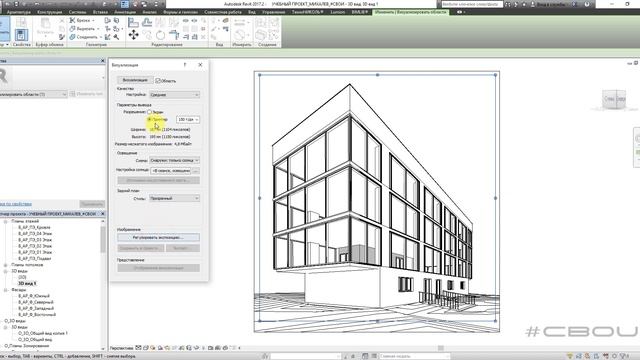Open the Lumion ribbon tab

338,12
